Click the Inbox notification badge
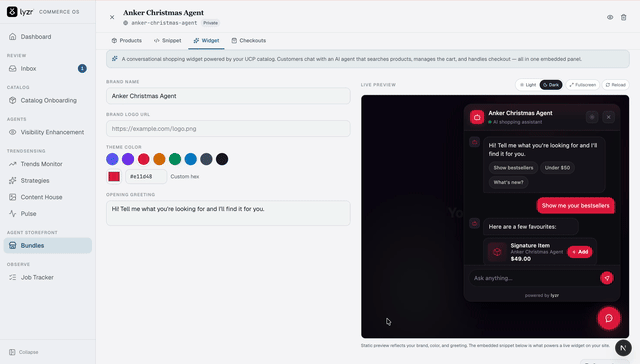 coord(82,69)
